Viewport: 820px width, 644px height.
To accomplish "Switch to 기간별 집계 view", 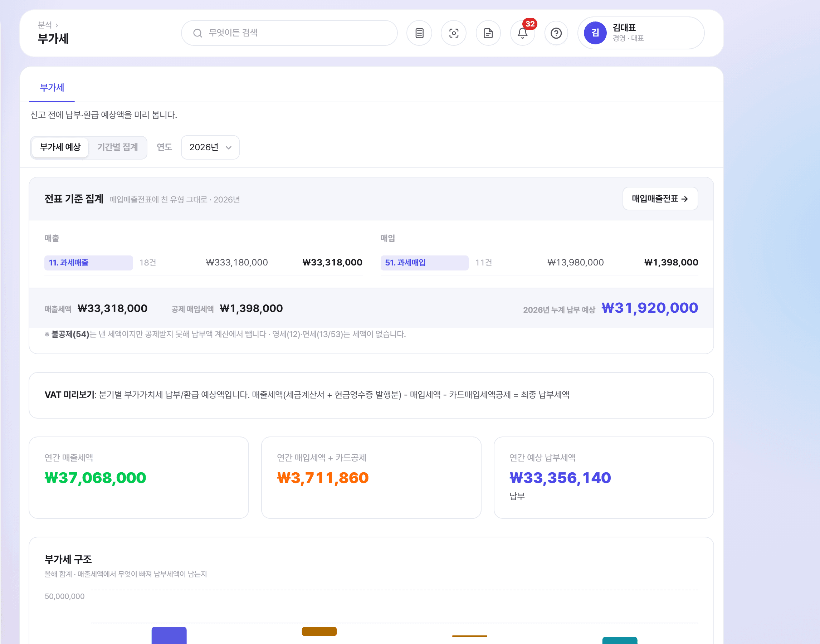I will tap(118, 147).
